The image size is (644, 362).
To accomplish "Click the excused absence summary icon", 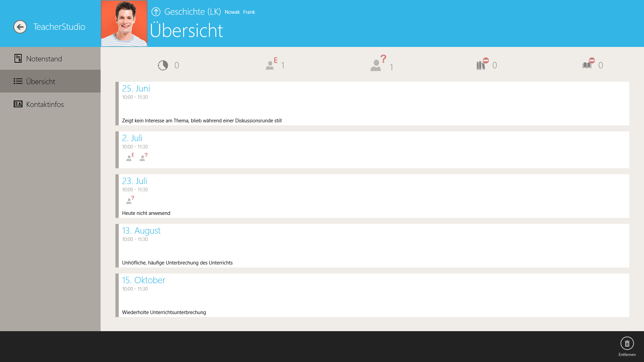I will point(272,64).
